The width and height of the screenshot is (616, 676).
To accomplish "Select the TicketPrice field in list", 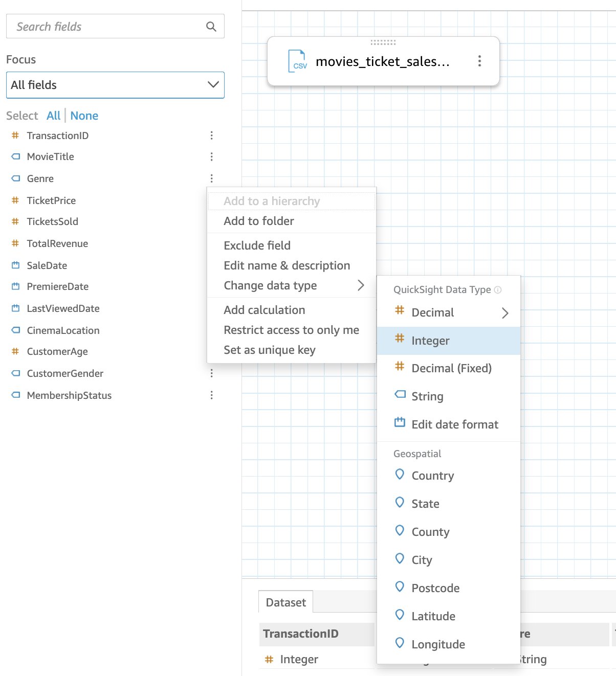I will click(x=51, y=200).
